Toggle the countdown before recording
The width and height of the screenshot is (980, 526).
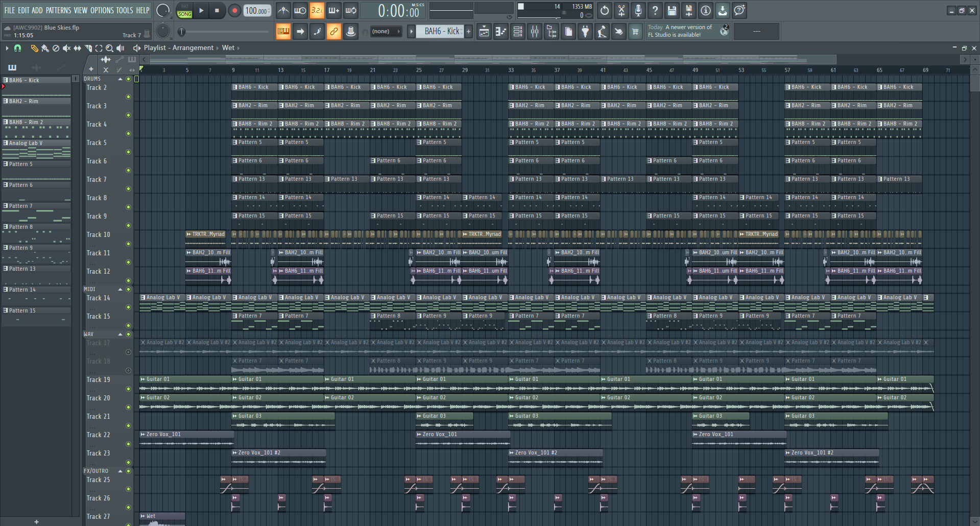[317, 10]
